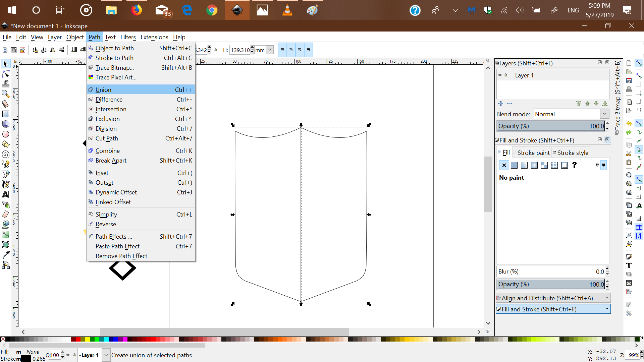The image size is (644, 362).
Task: Toggle Layer 1 lock icon
Action: pos(506,75)
